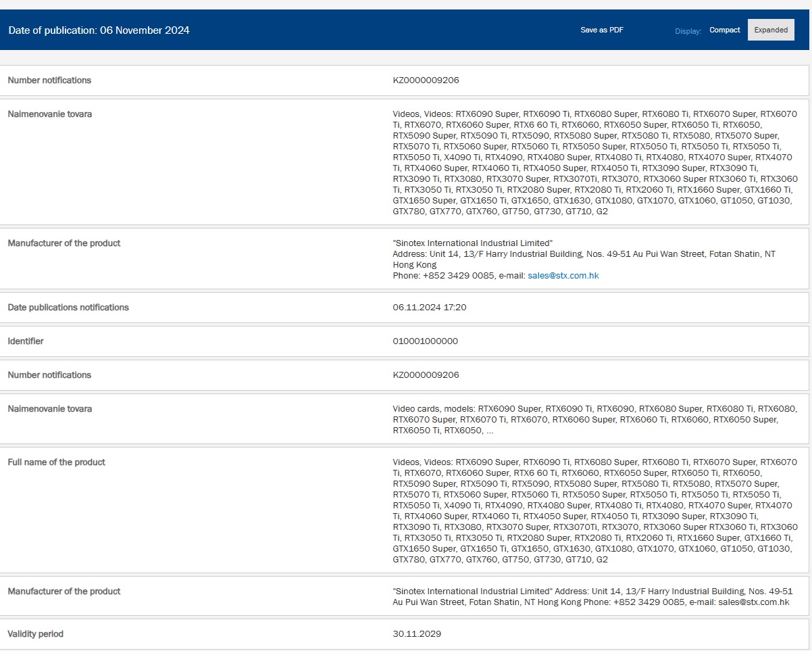Click the "Display:" label in the header

[688, 31]
